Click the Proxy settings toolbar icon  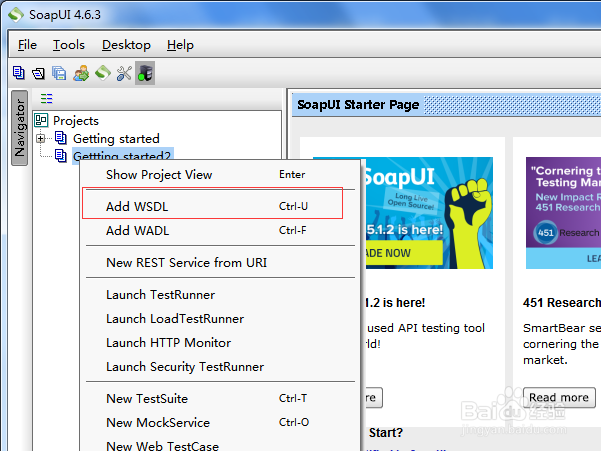[145, 73]
